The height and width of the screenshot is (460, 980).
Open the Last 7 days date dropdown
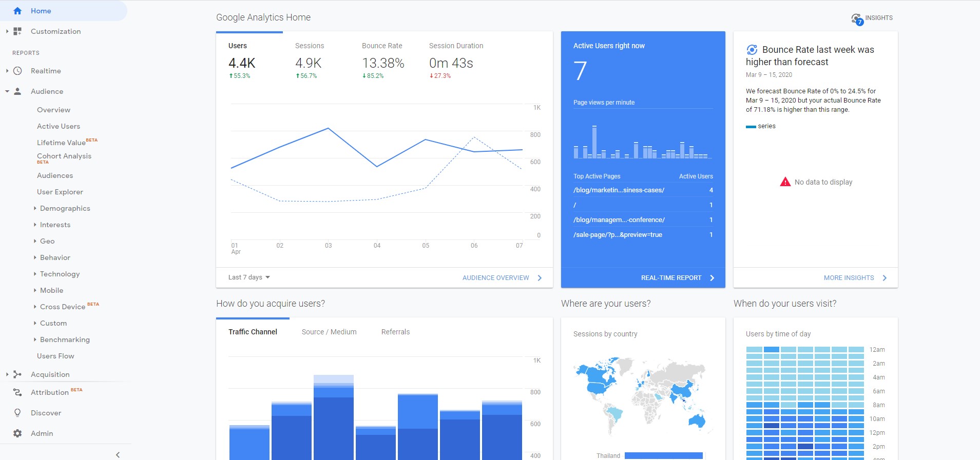coord(249,277)
